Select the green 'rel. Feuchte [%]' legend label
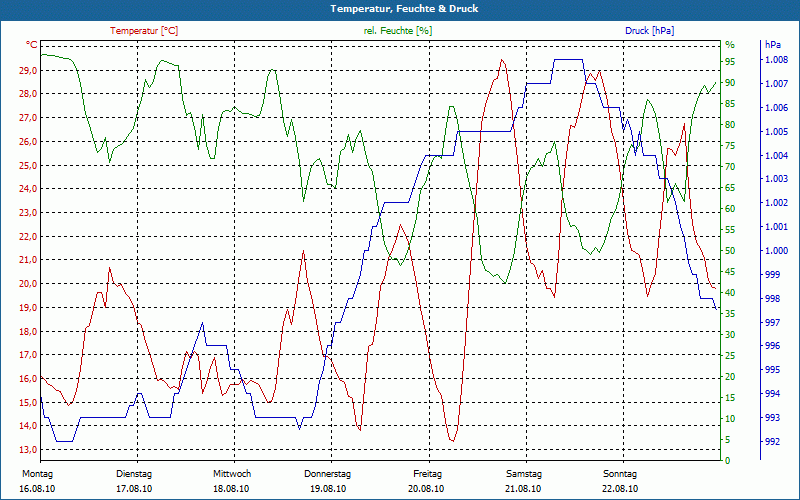 (398, 31)
